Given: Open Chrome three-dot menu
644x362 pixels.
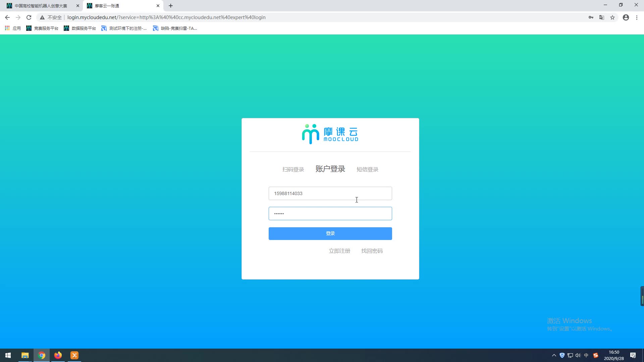Looking at the screenshot, I should pos(637,17).
